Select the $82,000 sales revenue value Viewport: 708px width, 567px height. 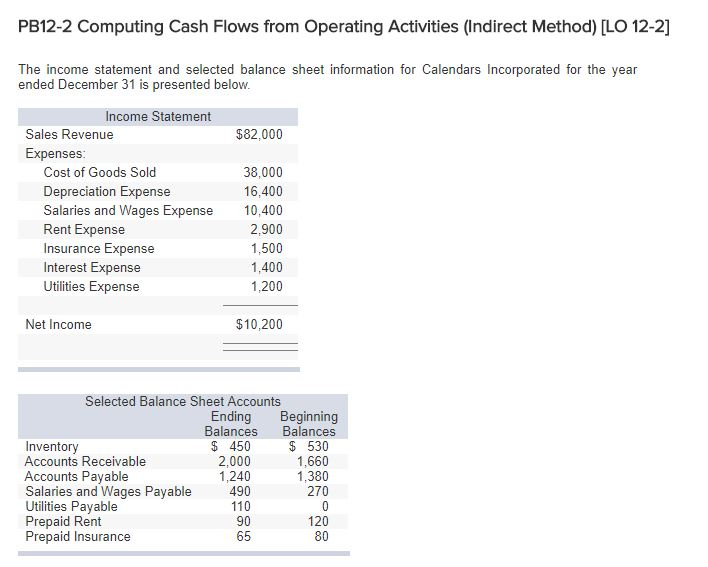tap(259, 135)
